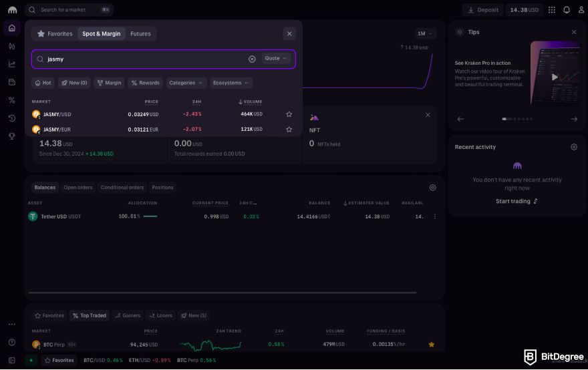588x370 pixels.
Task: Clear the jasmy search text
Action: [x=252, y=59]
